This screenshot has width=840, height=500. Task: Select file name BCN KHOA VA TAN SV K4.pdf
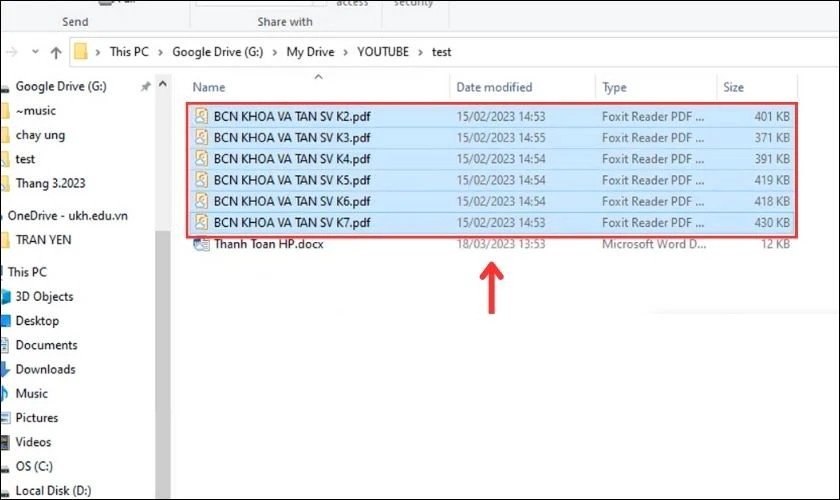click(x=292, y=159)
